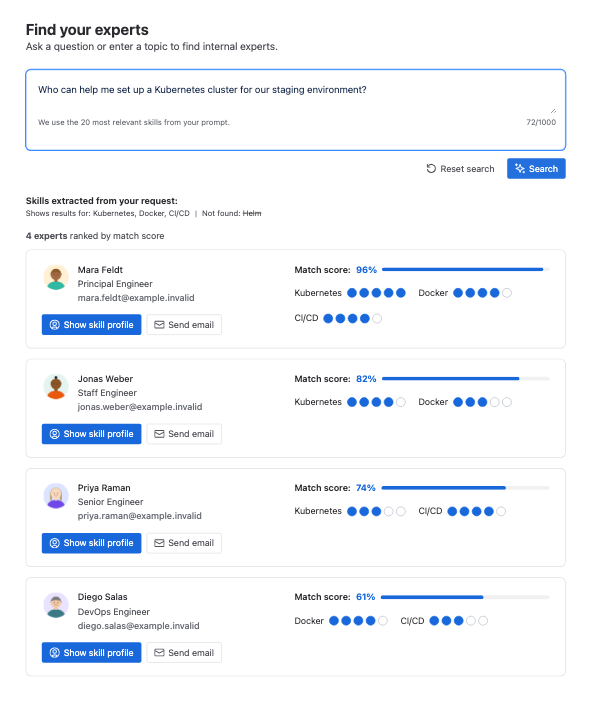Image resolution: width=592 pixels, height=720 pixels.
Task: Send email to Priya Raman
Action: point(184,543)
